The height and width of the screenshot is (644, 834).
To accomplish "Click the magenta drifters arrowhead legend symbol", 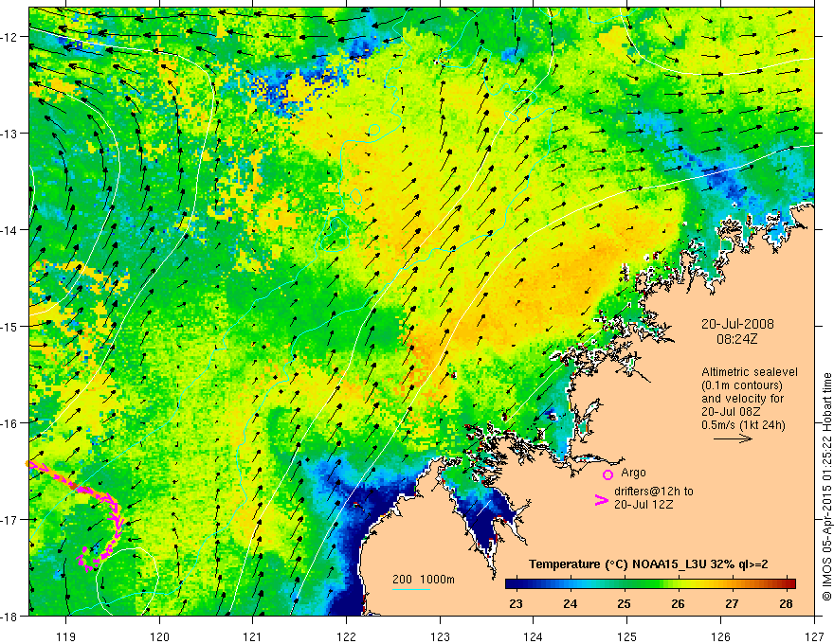I will click(x=601, y=500).
